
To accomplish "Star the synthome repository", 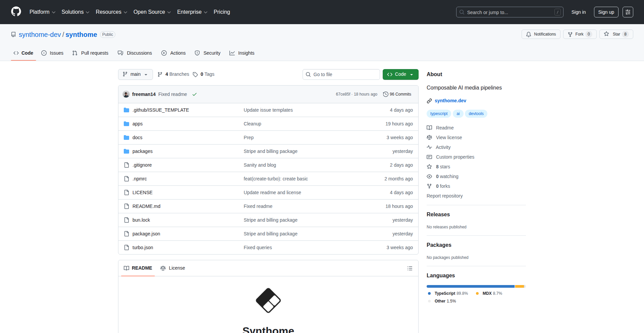I will (615, 34).
